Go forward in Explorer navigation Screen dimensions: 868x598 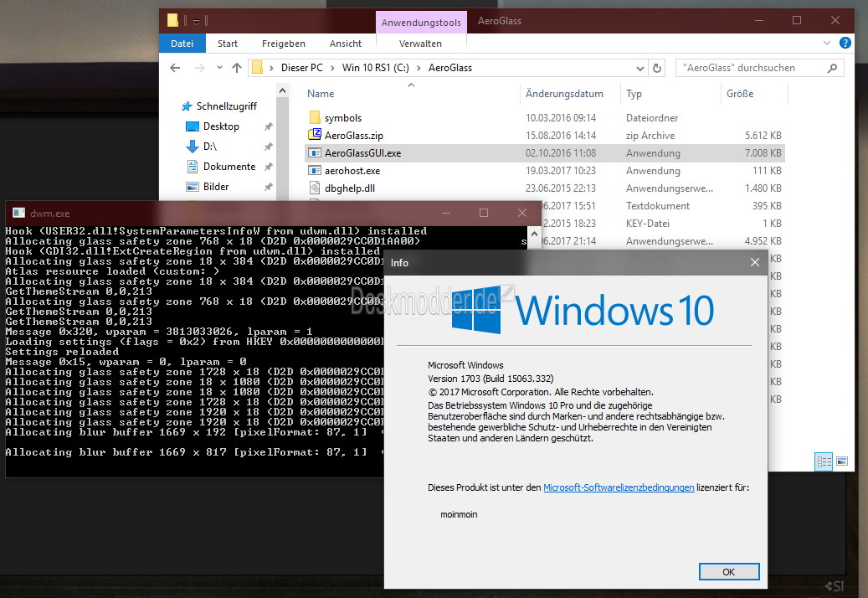[200, 68]
